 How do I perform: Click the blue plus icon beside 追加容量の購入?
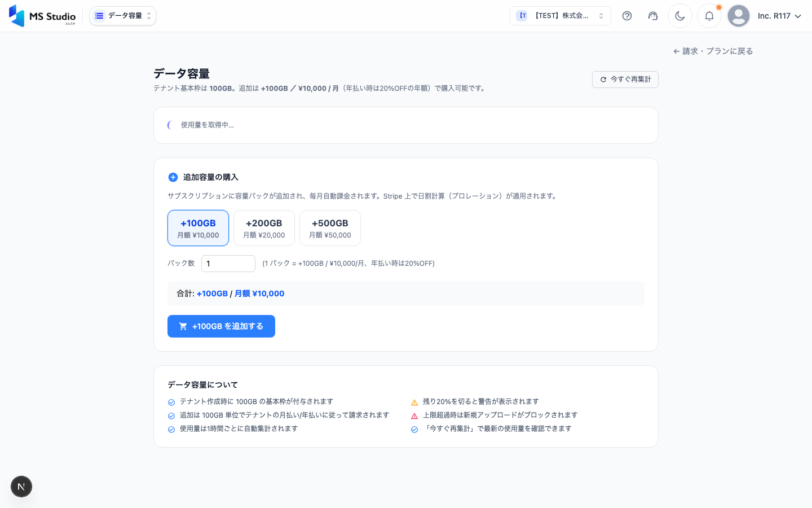pos(173,177)
